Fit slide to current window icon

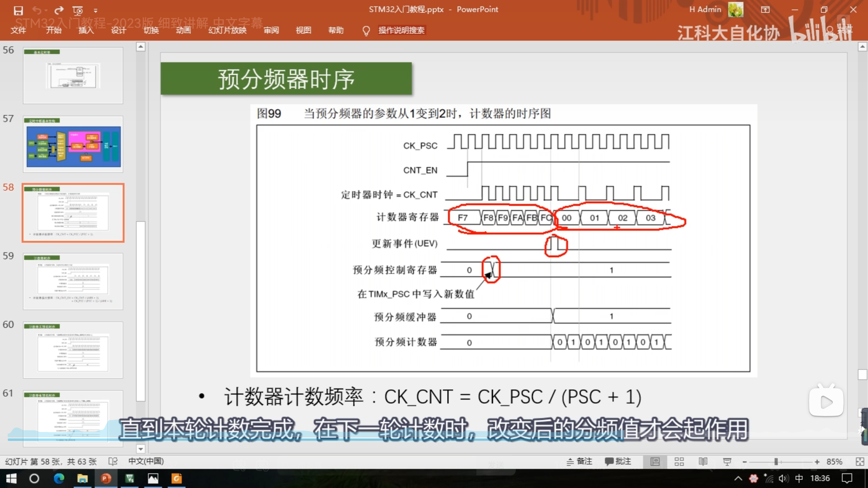pyautogui.click(x=860, y=462)
